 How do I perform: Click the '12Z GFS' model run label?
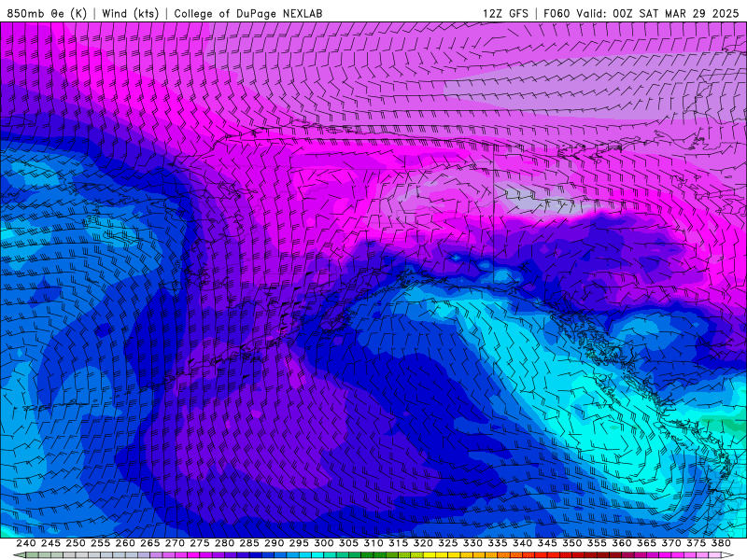coord(505,13)
